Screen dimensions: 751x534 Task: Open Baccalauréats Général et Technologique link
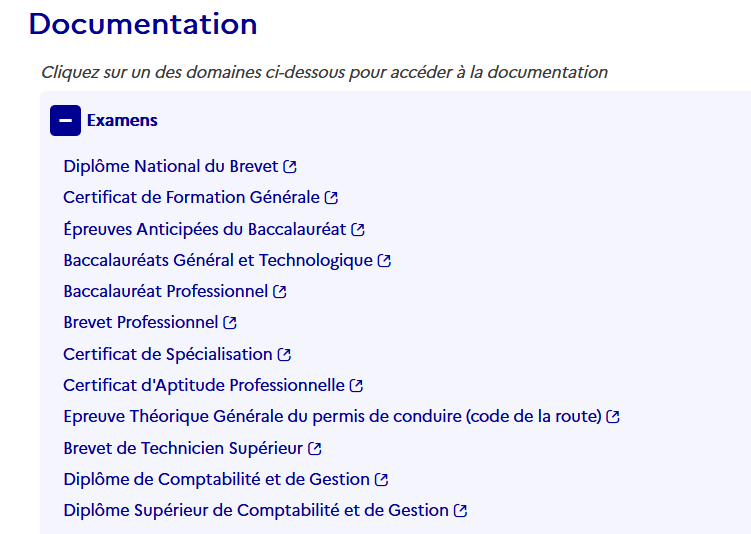[x=217, y=261]
